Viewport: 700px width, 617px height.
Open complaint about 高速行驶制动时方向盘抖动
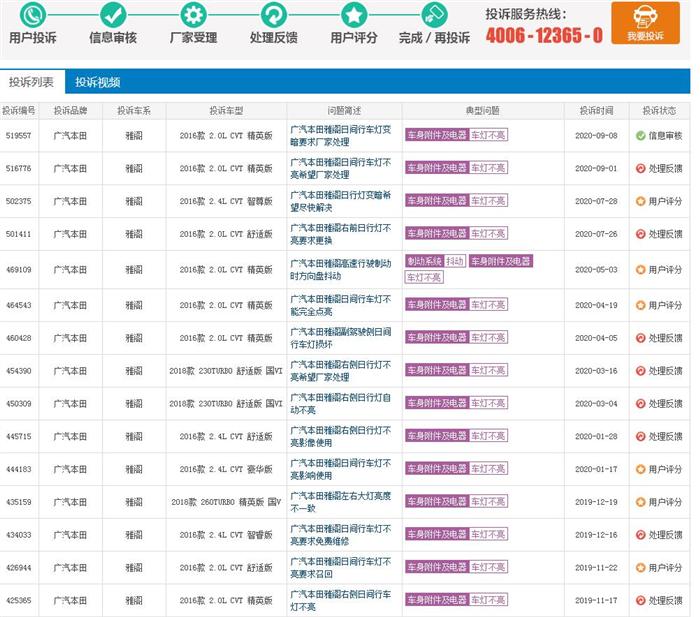click(341, 270)
